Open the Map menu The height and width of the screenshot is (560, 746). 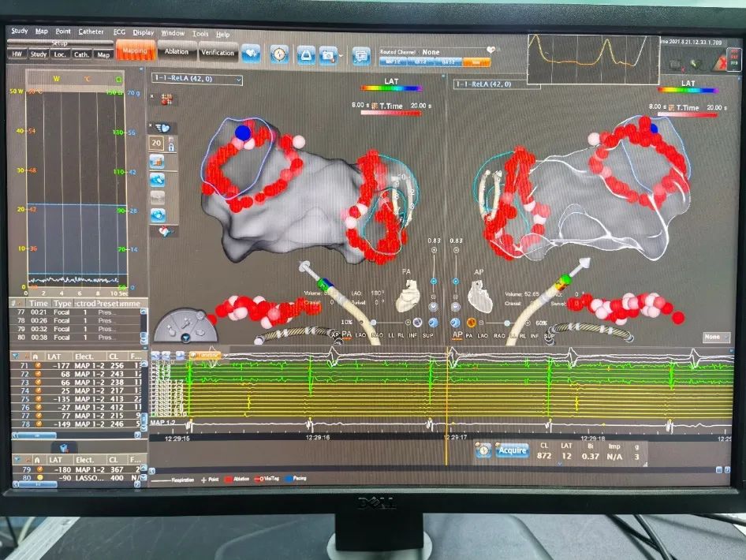pyautogui.click(x=41, y=31)
